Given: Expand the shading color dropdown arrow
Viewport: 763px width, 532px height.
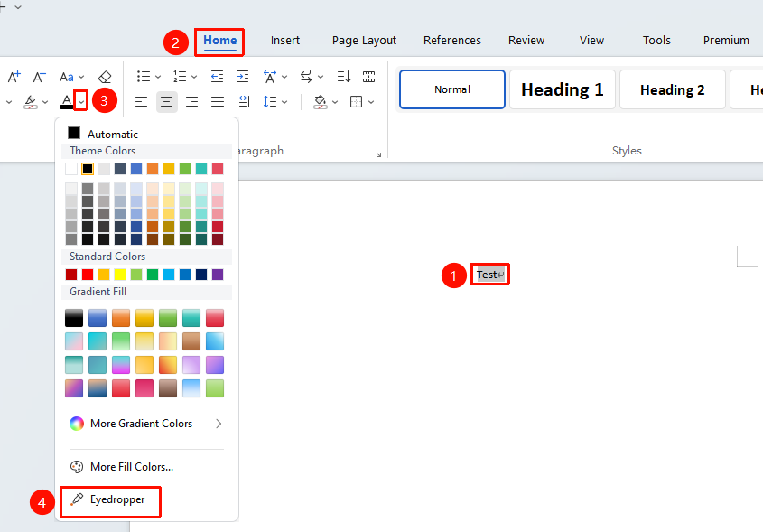Looking at the screenshot, I should pos(335,102).
